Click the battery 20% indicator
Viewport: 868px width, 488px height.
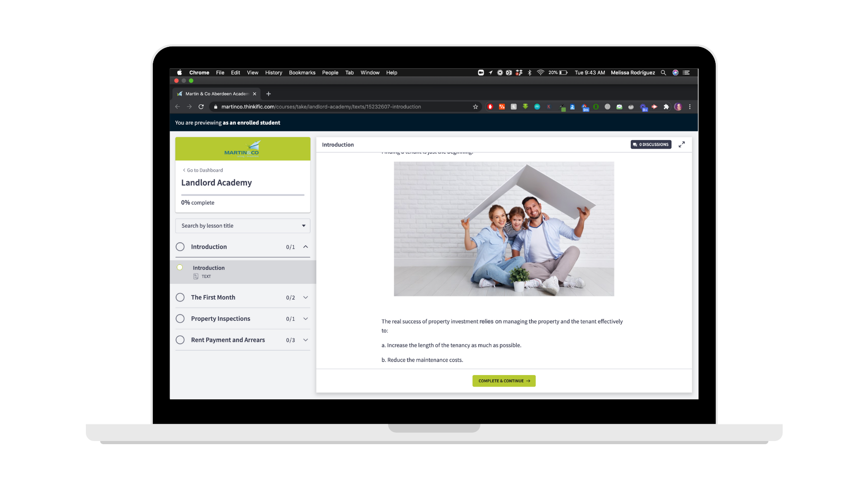(x=558, y=73)
